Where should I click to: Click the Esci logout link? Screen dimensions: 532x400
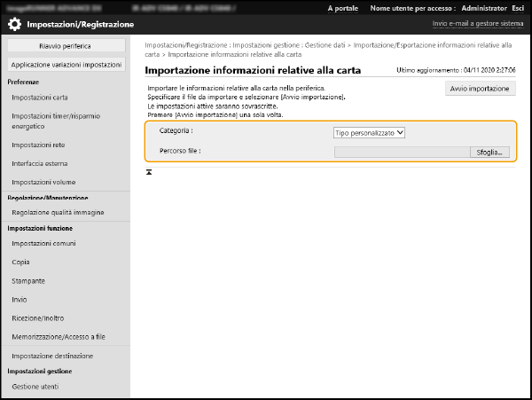pos(516,7)
